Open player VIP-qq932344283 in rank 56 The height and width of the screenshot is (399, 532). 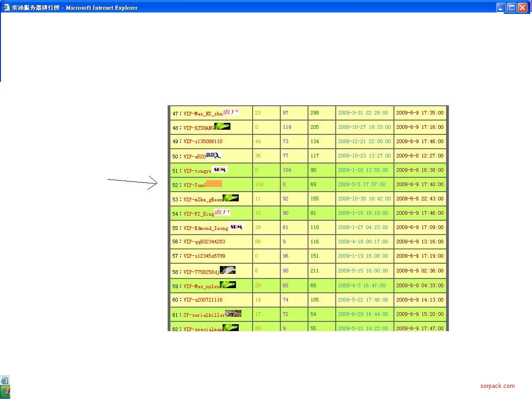pyautogui.click(x=204, y=242)
